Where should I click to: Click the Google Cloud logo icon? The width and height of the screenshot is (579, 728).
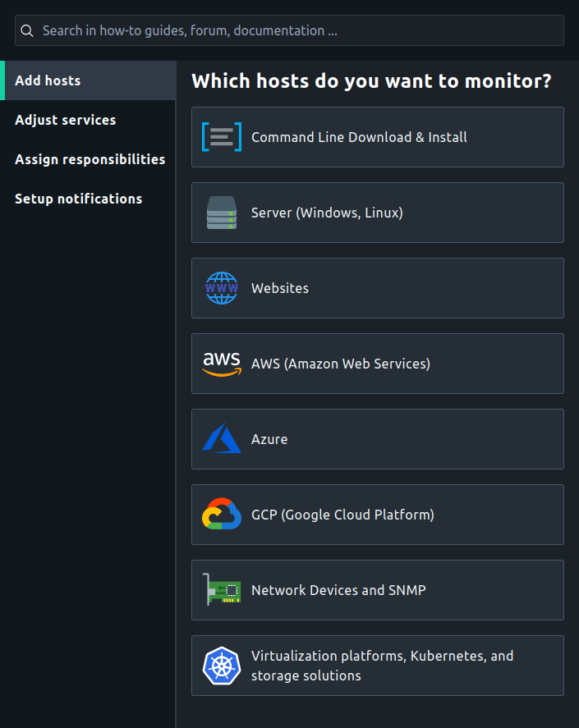click(x=222, y=514)
